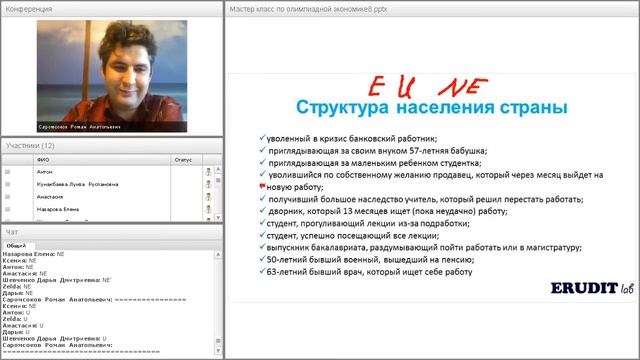Viewport: 640px width, 360px height.
Task: Click the Конференция panel header
Action: pos(112,9)
